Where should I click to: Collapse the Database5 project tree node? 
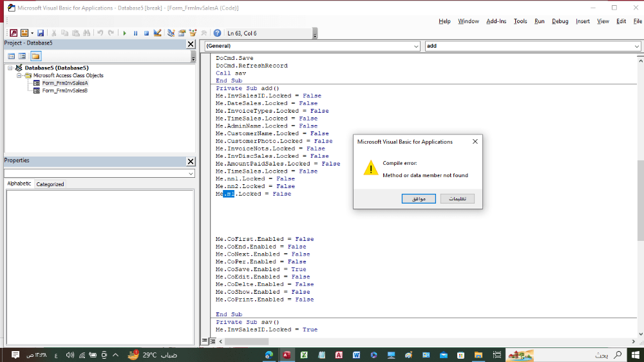[x=10, y=68]
